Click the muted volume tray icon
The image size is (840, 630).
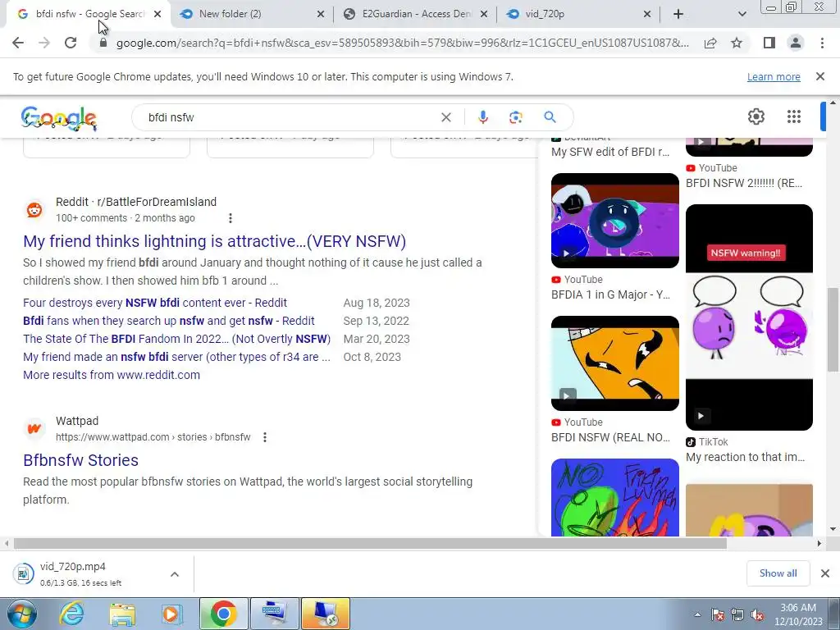(x=757, y=615)
